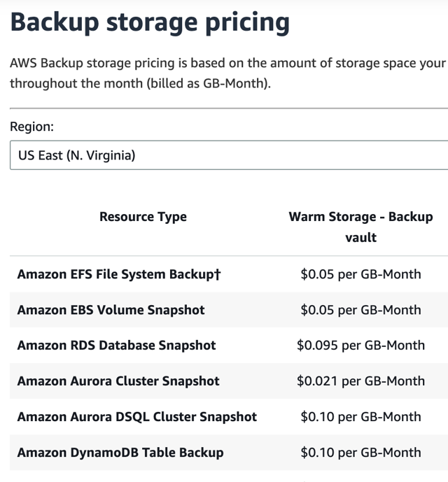Select the Amazon EBS Volume Snapshot row
This screenshot has width=448, height=482.
229,309
